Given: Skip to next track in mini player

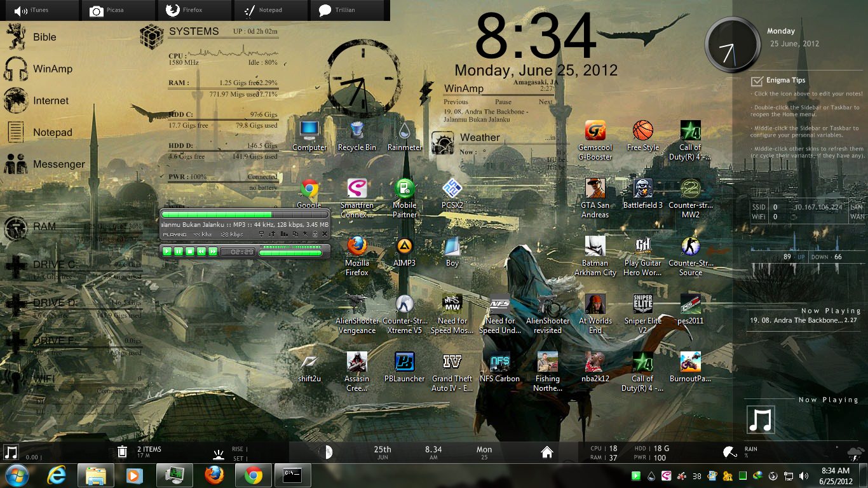Looking at the screenshot, I should [213, 252].
